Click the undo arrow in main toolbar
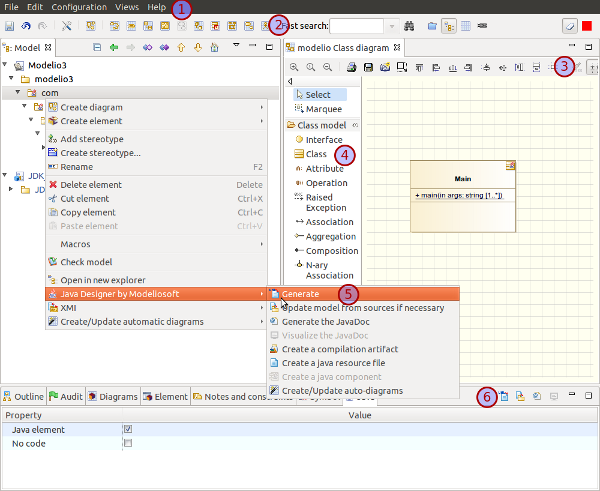 tap(26, 26)
